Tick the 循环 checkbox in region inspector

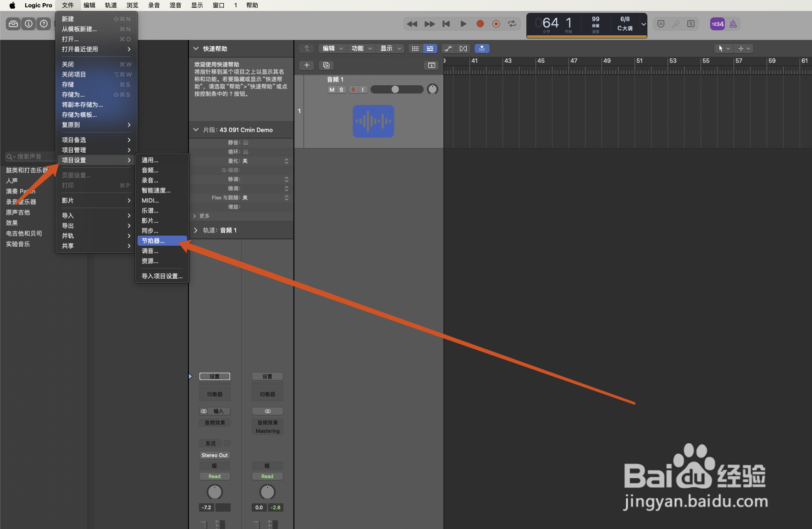(246, 152)
